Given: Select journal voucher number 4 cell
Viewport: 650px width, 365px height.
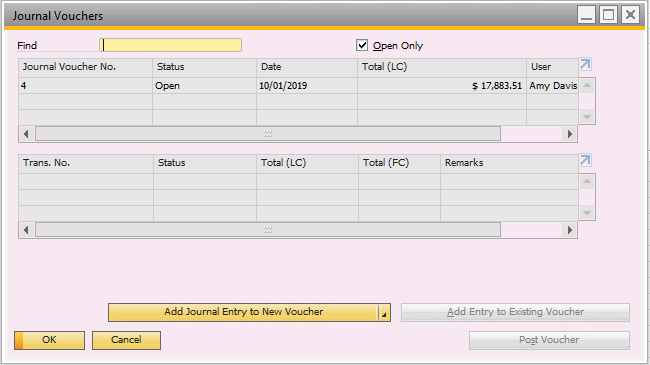Looking at the screenshot, I should pos(85,85).
